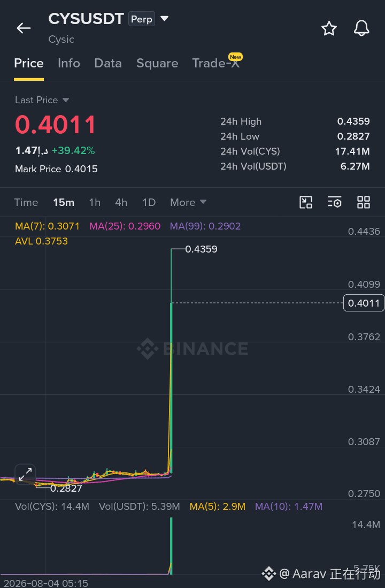Expand the CYSUSDT Perp pair selector arrow
The height and width of the screenshot is (588, 385).
(x=164, y=18)
